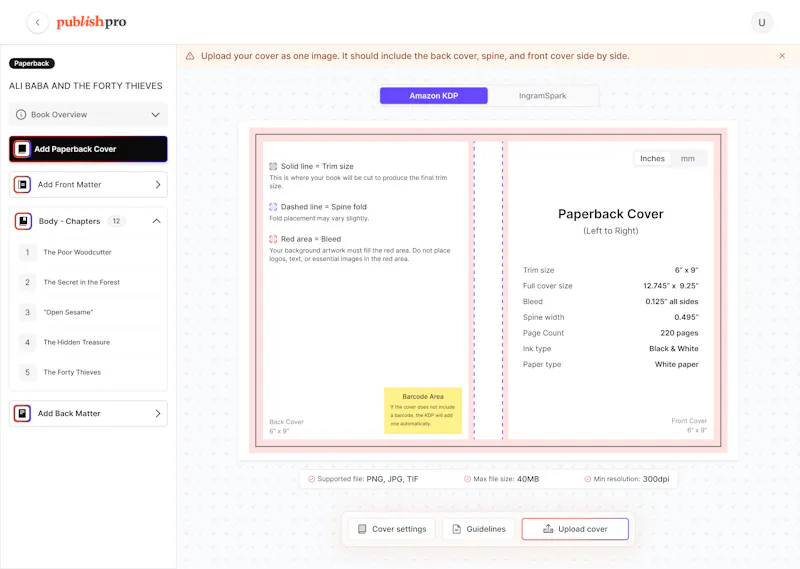Click the Front Cover 6" x 9" label
Image resolution: width=800 pixels, height=569 pixels.
coord(689,426)
